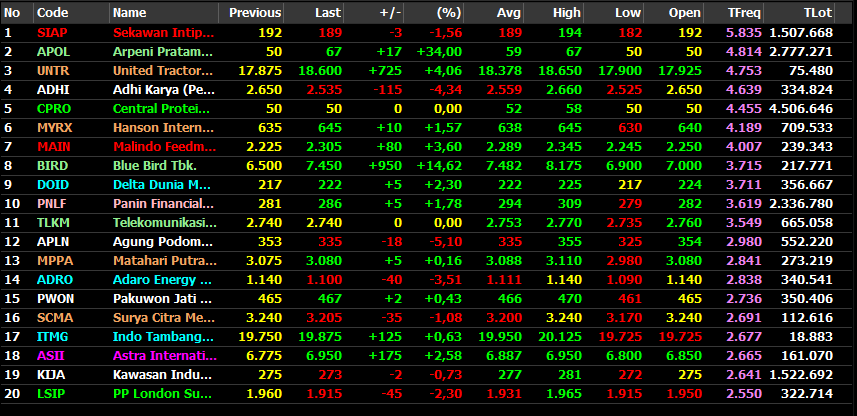Select stock code BIRD
Screen dimensions: 857x416
(x=52, y=166)
